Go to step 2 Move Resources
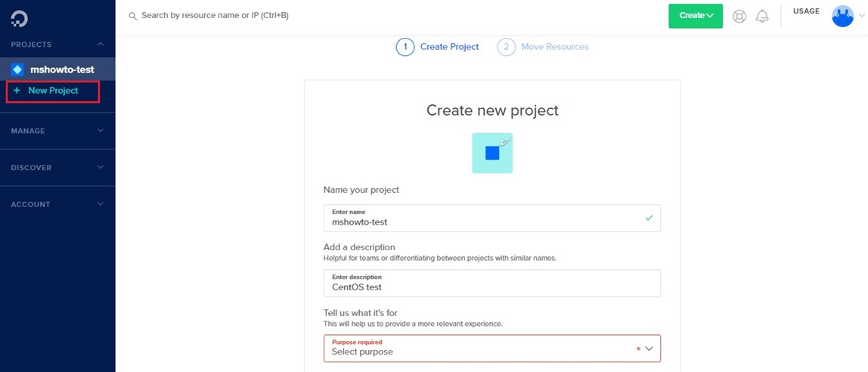868x372 pixels. [x=543, y=47]
